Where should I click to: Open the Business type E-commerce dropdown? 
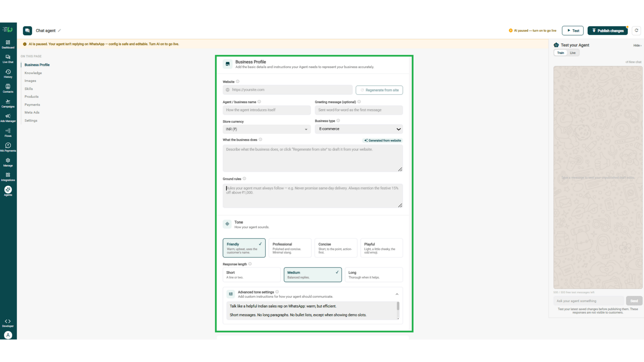(x=359, y=129)
